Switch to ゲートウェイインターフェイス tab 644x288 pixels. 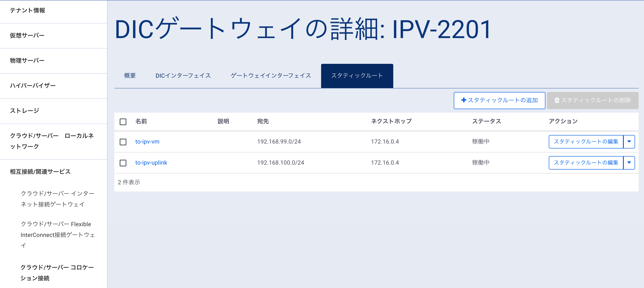point(271,75)
